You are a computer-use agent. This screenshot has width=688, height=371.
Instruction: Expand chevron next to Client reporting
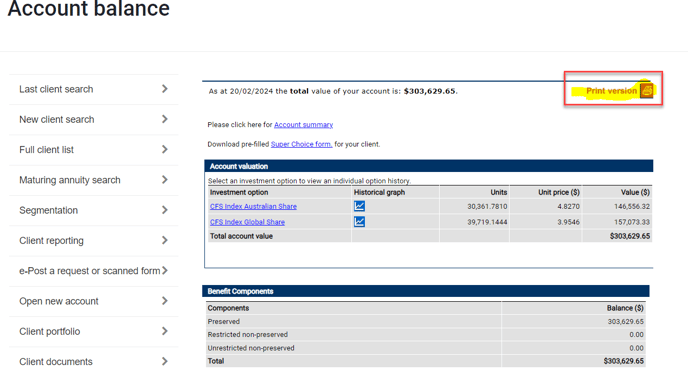coord(165,240)
